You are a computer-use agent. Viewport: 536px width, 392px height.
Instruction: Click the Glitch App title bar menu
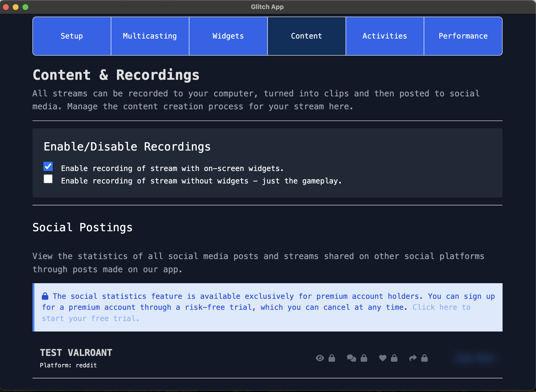coord(268,6)
